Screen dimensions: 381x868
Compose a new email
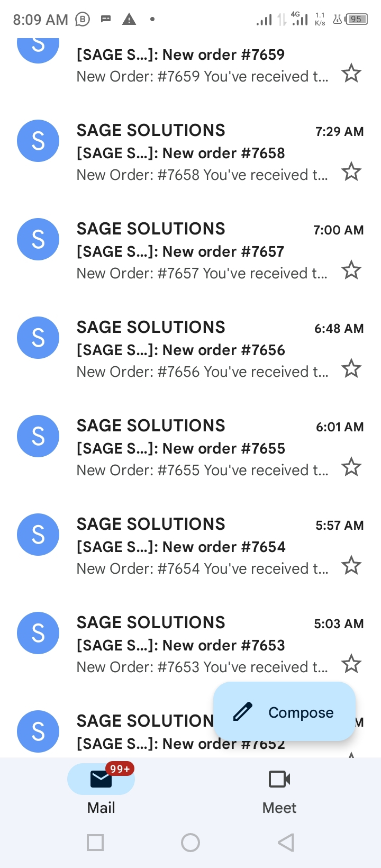(x=284, y=712)
